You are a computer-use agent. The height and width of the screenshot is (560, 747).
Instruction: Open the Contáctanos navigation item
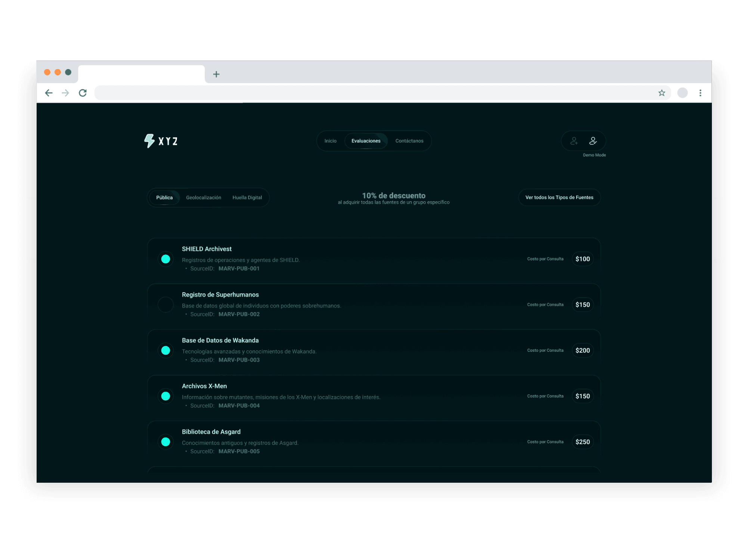[x=409, y=141]
